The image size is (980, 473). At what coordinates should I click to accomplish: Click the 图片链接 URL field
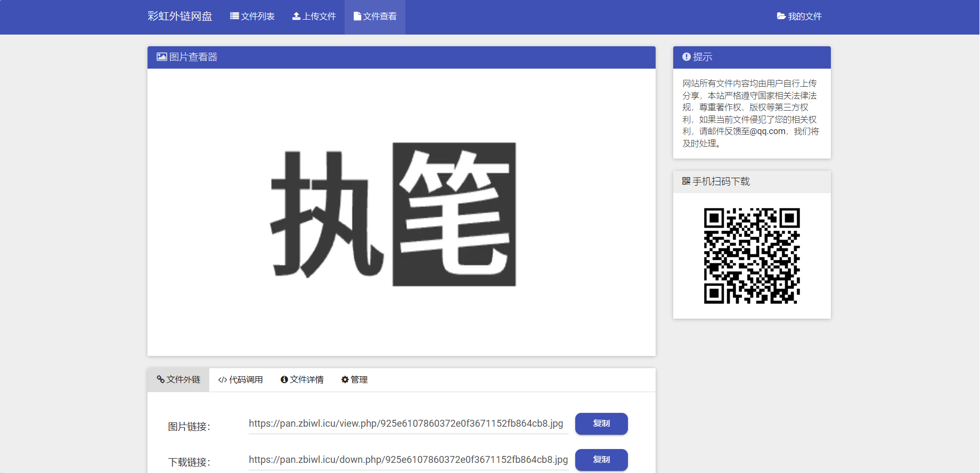pyautogui.click(x=409, y=424)
